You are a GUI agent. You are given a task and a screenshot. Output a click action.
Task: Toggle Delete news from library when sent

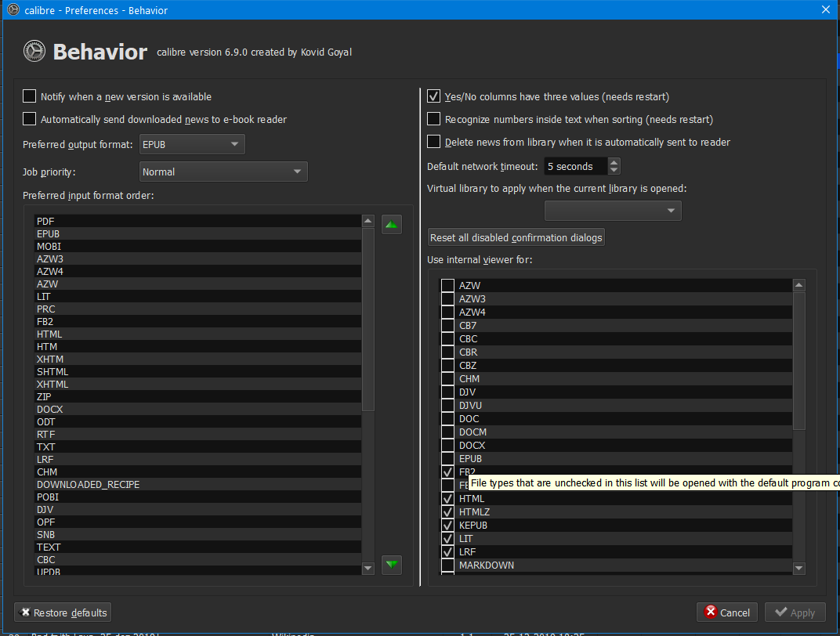click(x=433, y=141)
